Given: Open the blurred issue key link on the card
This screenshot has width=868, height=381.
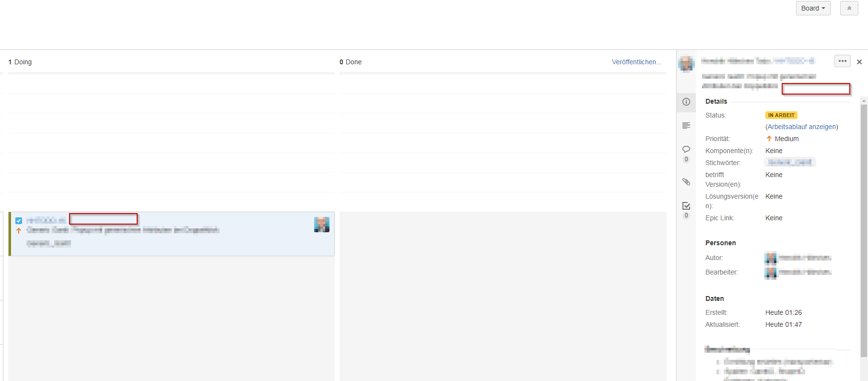Looking at the screenshot, I should point(46,220).
